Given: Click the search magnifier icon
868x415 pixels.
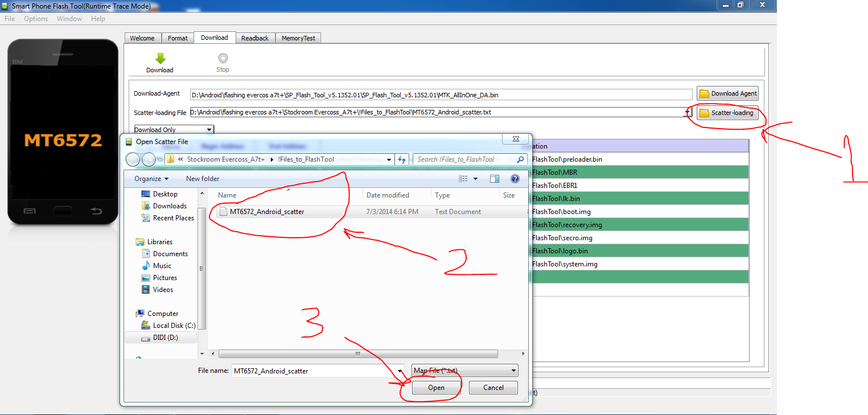Looking at the screenshot, I should point(520,159).
